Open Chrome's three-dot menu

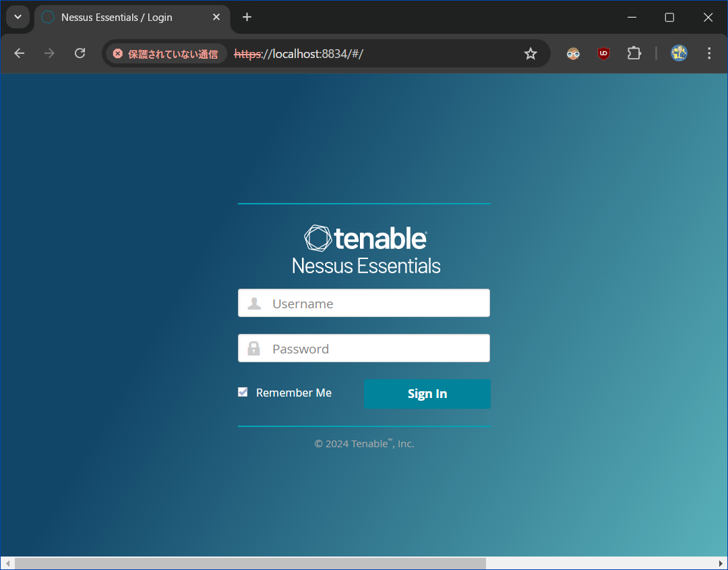coord(709,53)
